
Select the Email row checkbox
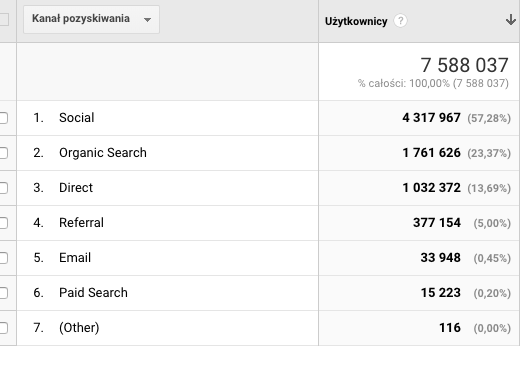3,258
